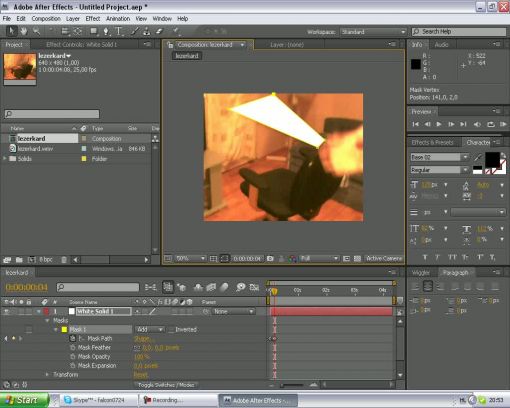Toggle transparency grid in viewer

pyautogui.click(x=357, y=258)
